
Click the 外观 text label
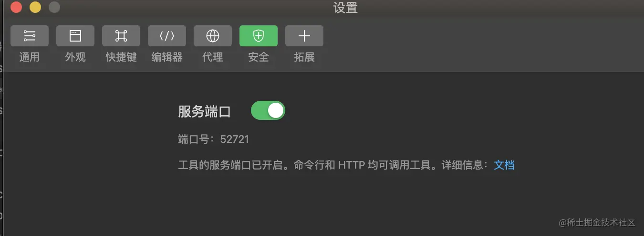75,57
